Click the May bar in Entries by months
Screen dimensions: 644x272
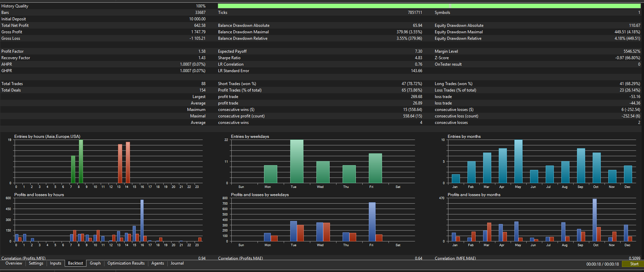(x=518, y=162)
